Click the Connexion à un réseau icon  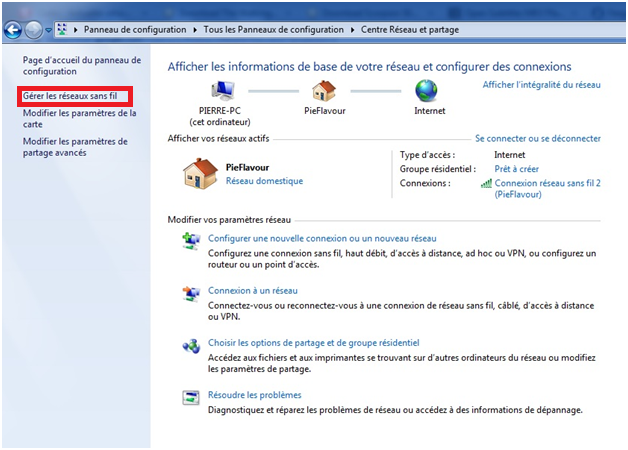pos(191,294)
